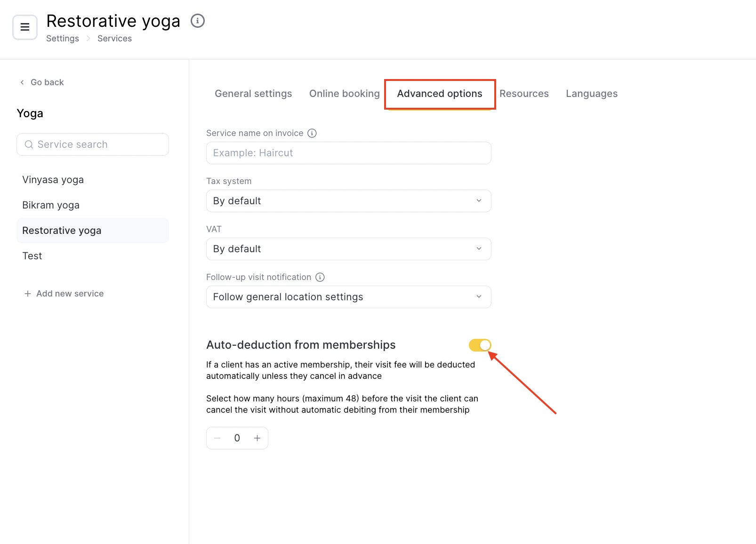Switch to the Resources tab
Image resolution: width=756 pixels, height=544 pixels.
click(x=524, y=94)
